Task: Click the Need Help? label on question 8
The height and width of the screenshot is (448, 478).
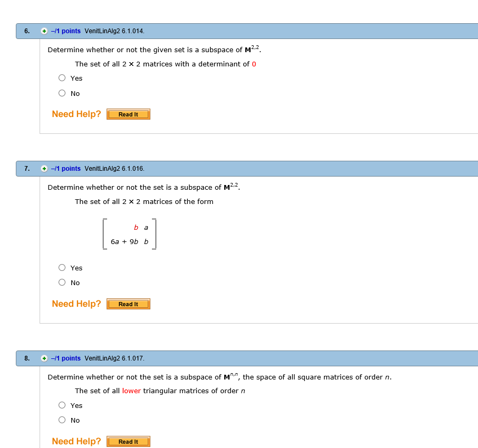Action: click(76, 441)
